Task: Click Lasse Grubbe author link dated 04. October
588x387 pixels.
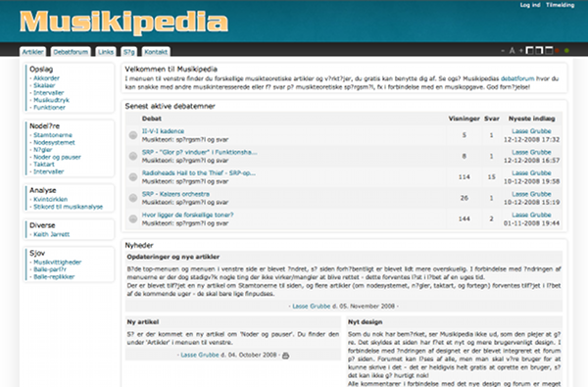Action: coord(200,355)
